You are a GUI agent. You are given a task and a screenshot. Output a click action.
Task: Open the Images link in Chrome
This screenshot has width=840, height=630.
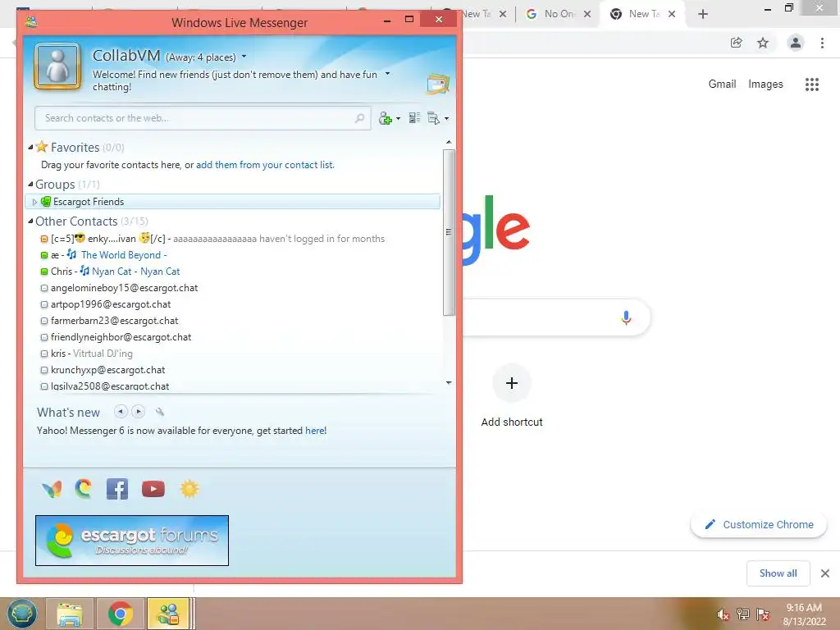[x=765, y=84]
